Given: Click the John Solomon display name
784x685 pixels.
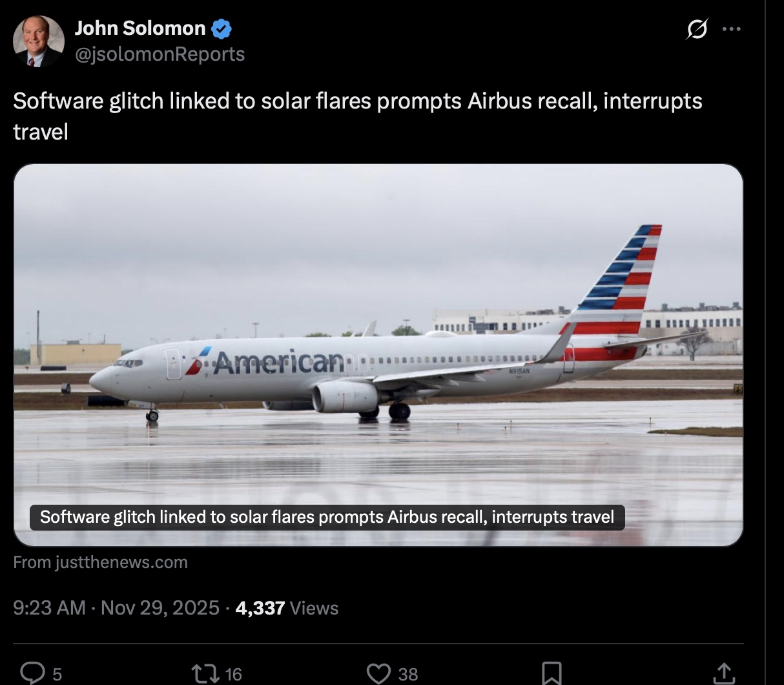Looking at the screenshot, I should pyautogui.click(x=140, y=28).
